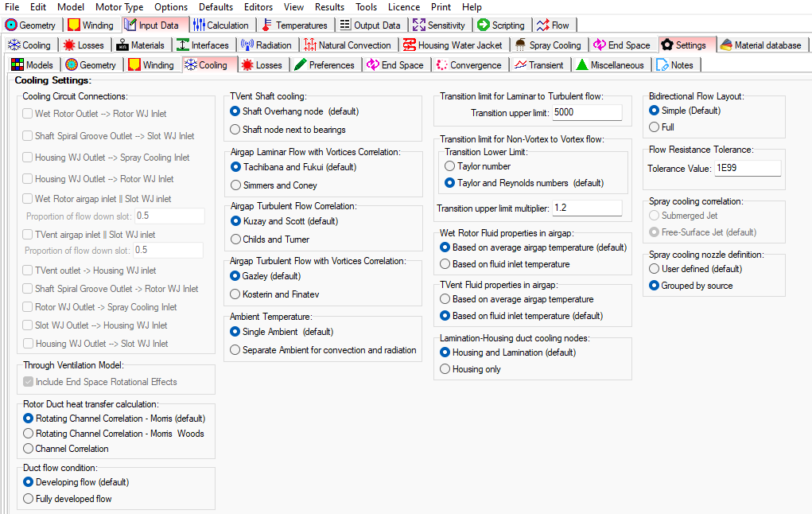Open the Housing Water Jacket tab
Screen dimensions: 812x514
pyautogui.click(x=453, y=45)
